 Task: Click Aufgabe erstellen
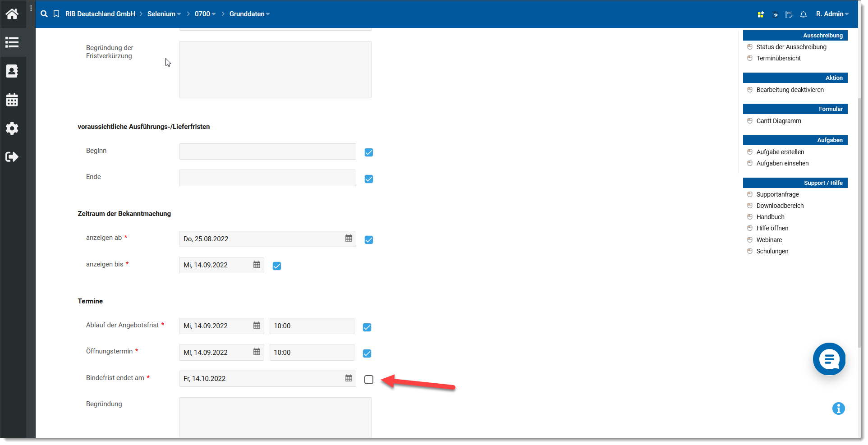[x=780, y=152]
